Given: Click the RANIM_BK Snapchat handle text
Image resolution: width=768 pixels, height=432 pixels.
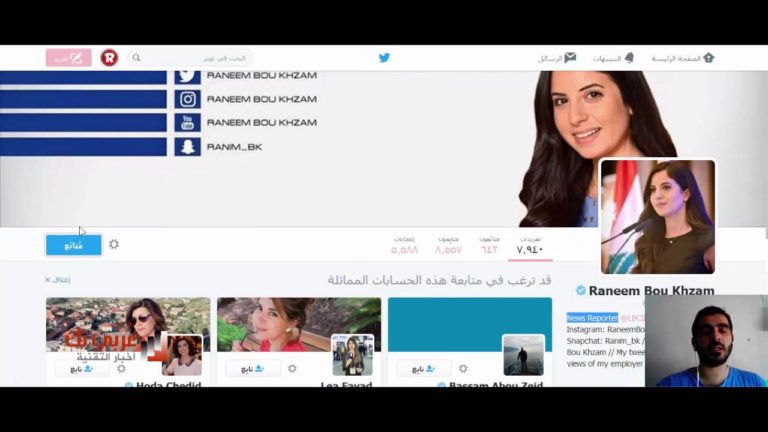Looking at the screenshot, I should tap(235, 147).
